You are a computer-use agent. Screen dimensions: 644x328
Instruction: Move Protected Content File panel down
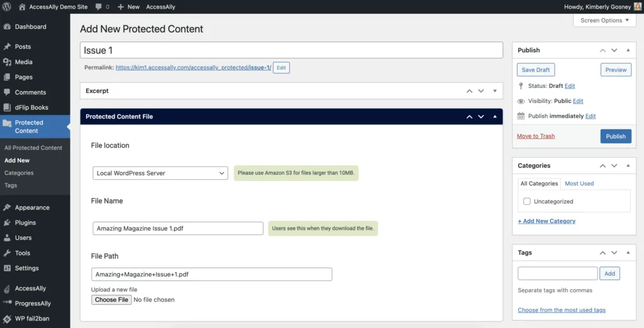pos(481,117)
